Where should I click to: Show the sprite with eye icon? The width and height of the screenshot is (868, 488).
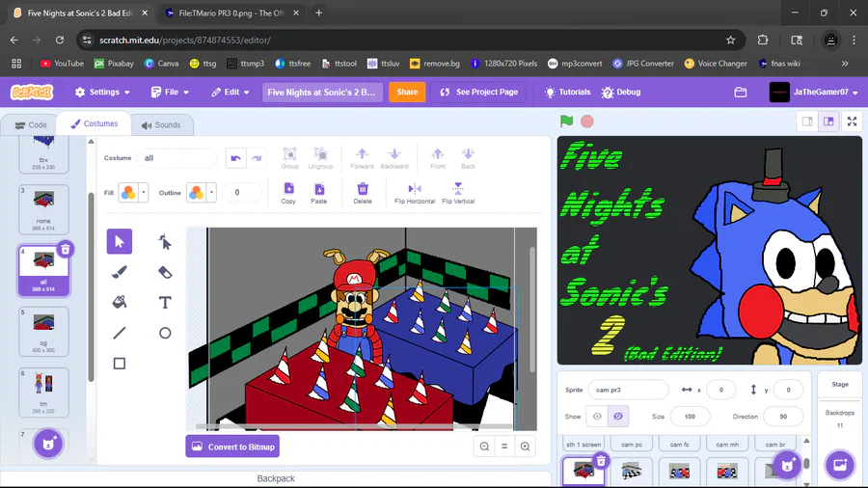pyautogui.click(x=597, y=416)
